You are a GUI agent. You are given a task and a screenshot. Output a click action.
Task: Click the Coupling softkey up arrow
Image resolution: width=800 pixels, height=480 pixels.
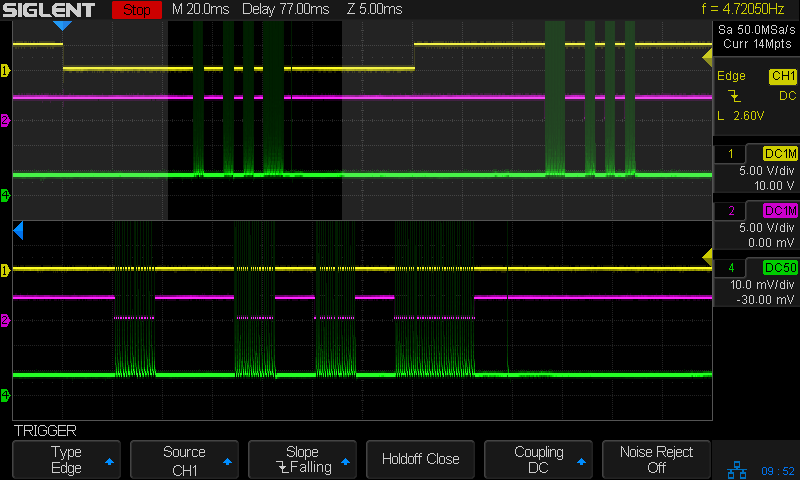(x=581, y=462)
